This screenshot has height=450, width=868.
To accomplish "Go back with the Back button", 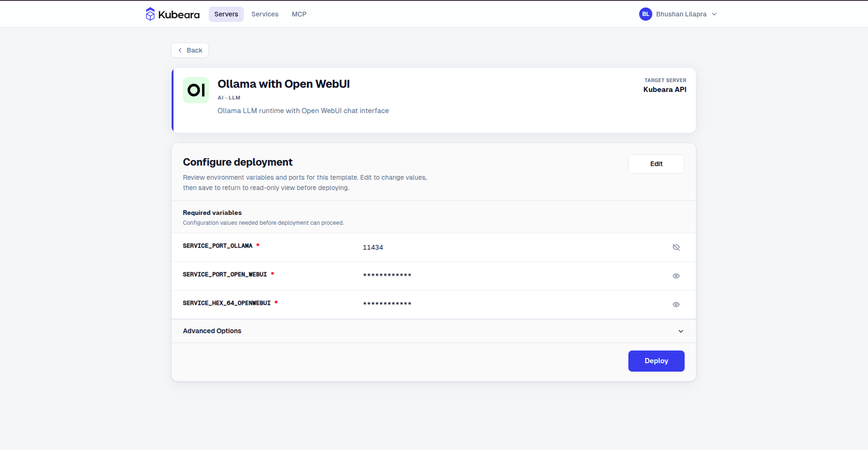I will (x=190, y=50).
